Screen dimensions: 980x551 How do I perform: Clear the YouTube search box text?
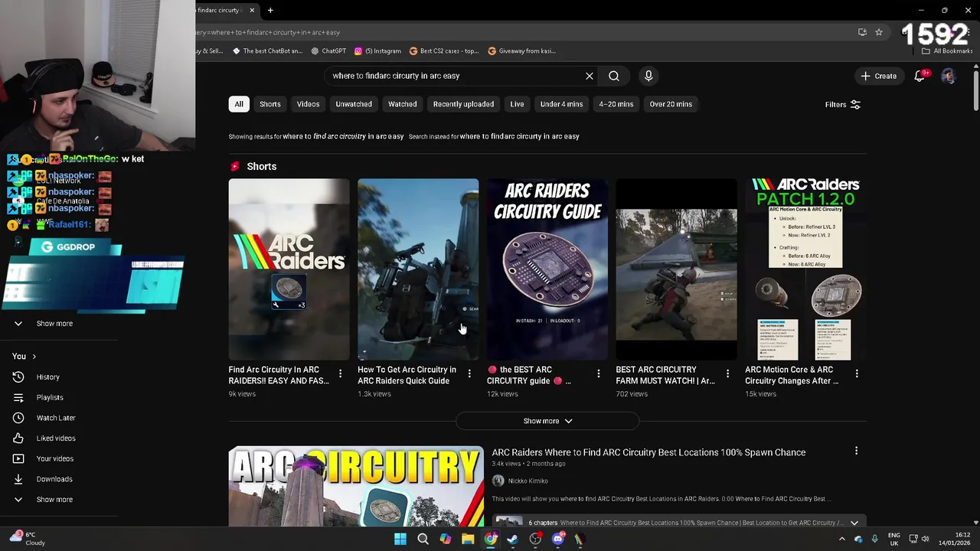590,76
